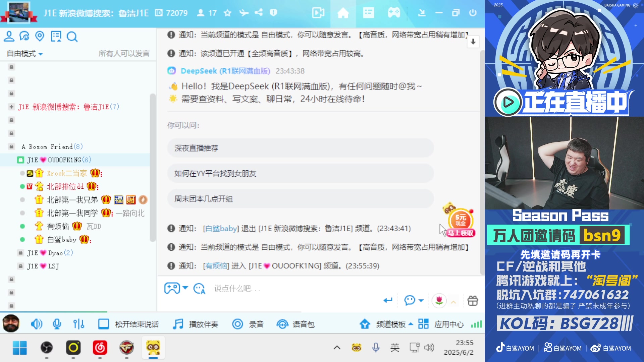Click the user avatar in bottom bar
The image size is (644, 362).
tap(11, 323)
